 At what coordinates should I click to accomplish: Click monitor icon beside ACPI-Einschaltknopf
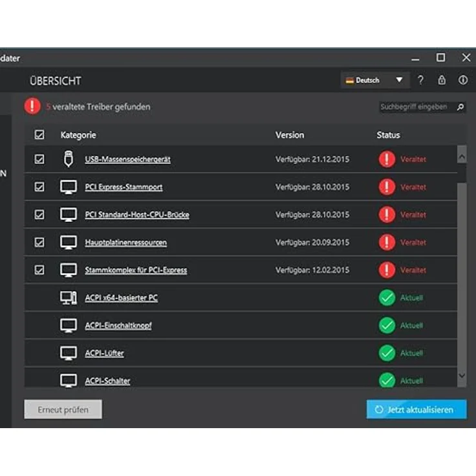click(x=69, y=325)
